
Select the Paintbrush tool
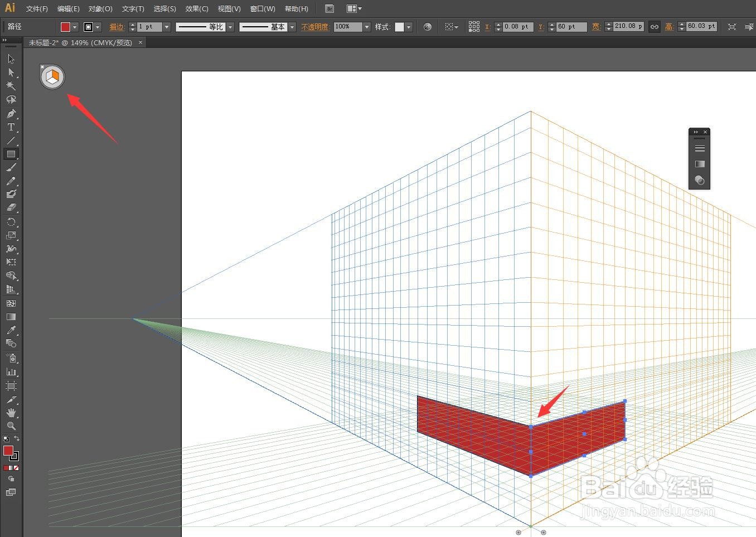click(11, 167)
